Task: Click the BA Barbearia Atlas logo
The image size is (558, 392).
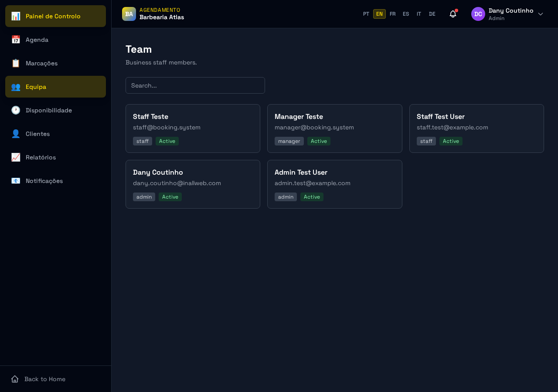Action: pos(129,14)
